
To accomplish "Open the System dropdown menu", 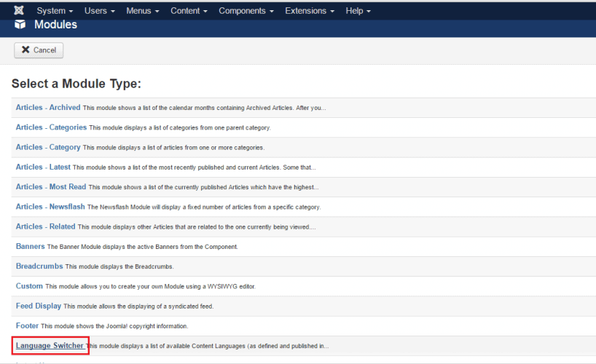I will (55, 11).
